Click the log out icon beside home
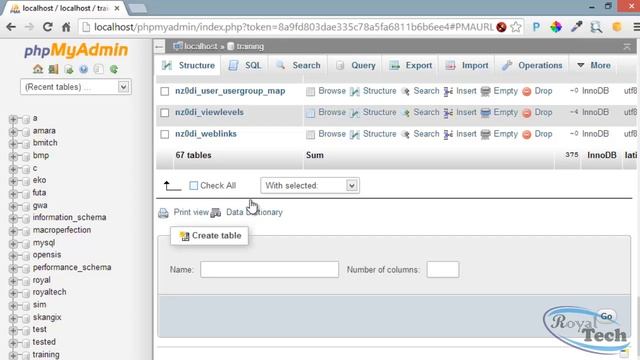The image size is (640, 360). click(53, 69)
